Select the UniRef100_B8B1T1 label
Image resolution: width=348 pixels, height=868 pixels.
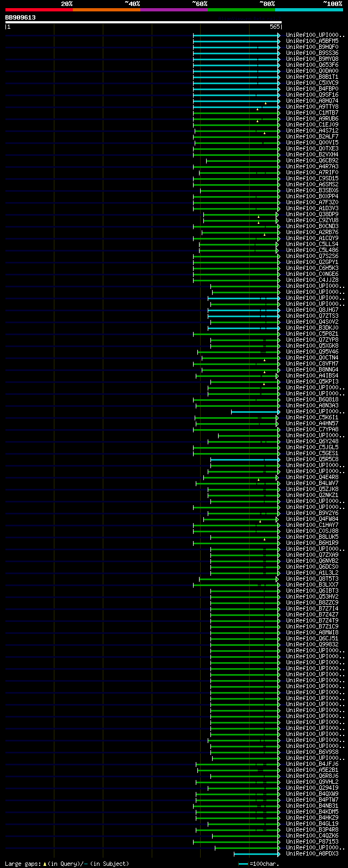pyautogui.click(x=312, y=77)
